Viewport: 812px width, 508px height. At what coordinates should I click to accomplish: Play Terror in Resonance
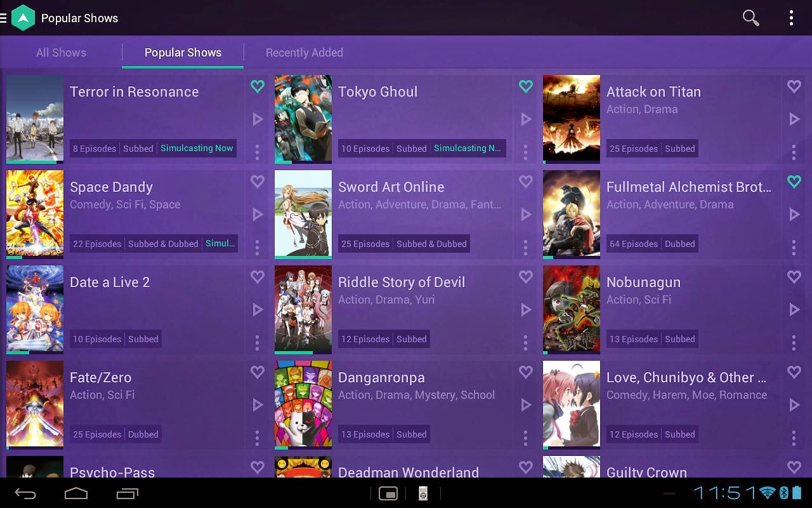pyautogui.click(x=258, y=119)
